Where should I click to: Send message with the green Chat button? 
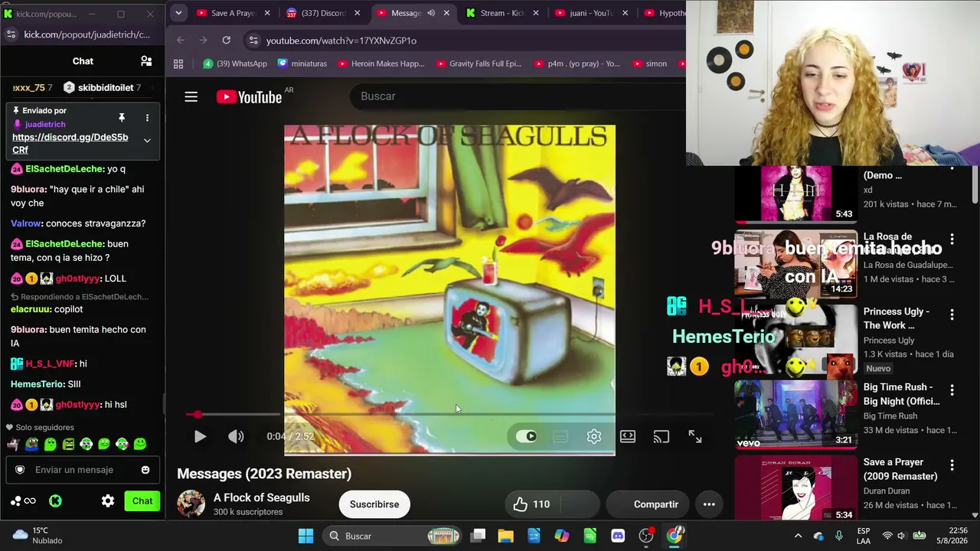[x=142, y=501]
